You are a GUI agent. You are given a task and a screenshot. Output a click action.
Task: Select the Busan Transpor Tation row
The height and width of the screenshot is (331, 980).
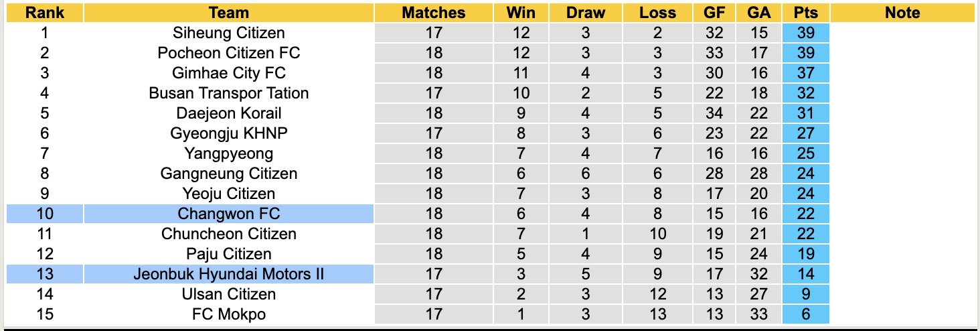click(x=228, y=93)
